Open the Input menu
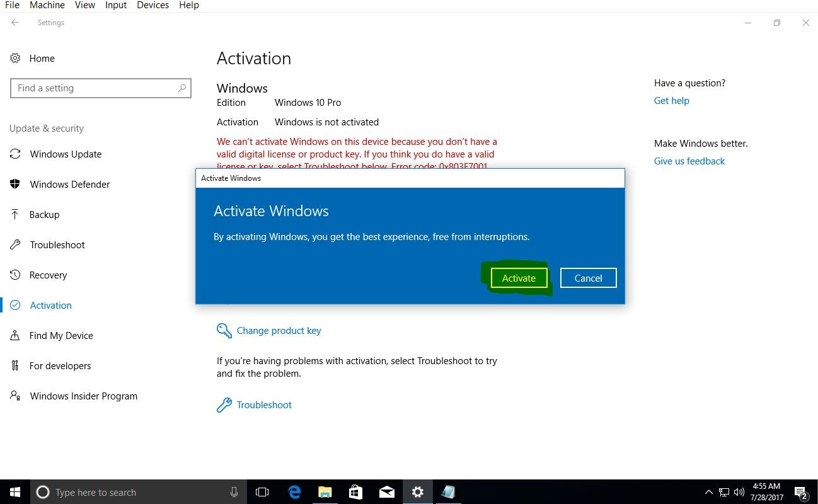 click(x=116, y=5)
